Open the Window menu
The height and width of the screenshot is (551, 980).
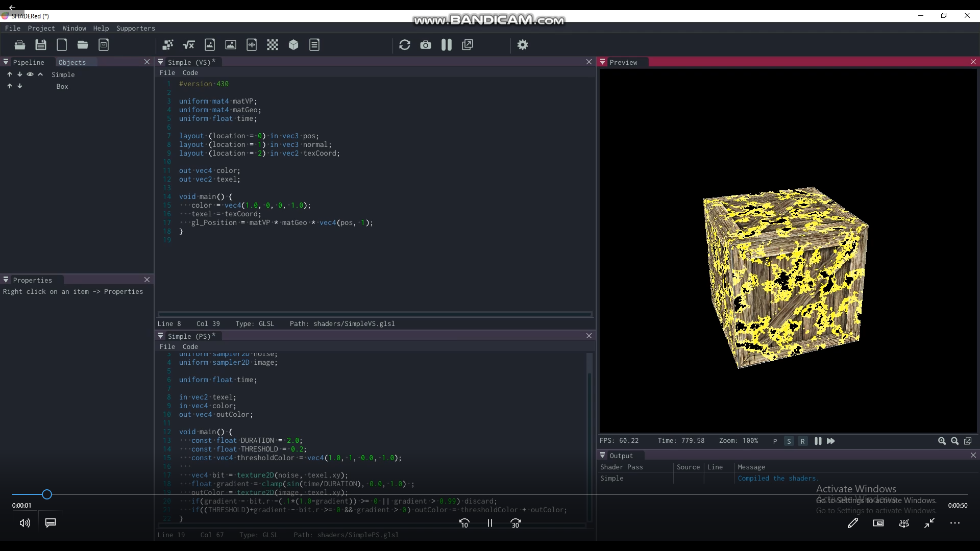click(x=75, y=28)
